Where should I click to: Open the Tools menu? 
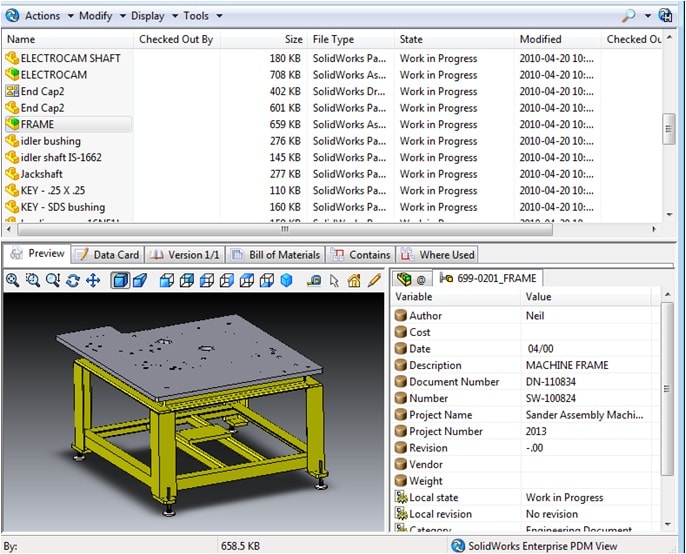click(196, 16)
